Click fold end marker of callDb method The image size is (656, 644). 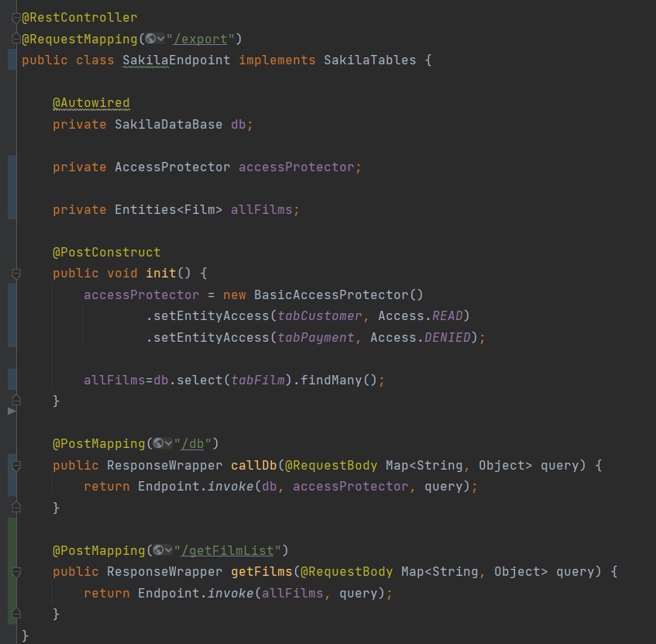coord(16,507)
